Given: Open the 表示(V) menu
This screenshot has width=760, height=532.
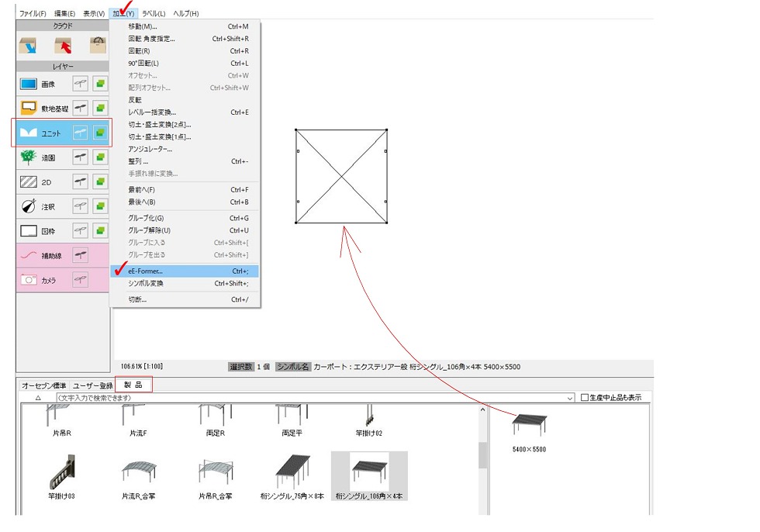Looking at the screenshot, I should point(94,13).
